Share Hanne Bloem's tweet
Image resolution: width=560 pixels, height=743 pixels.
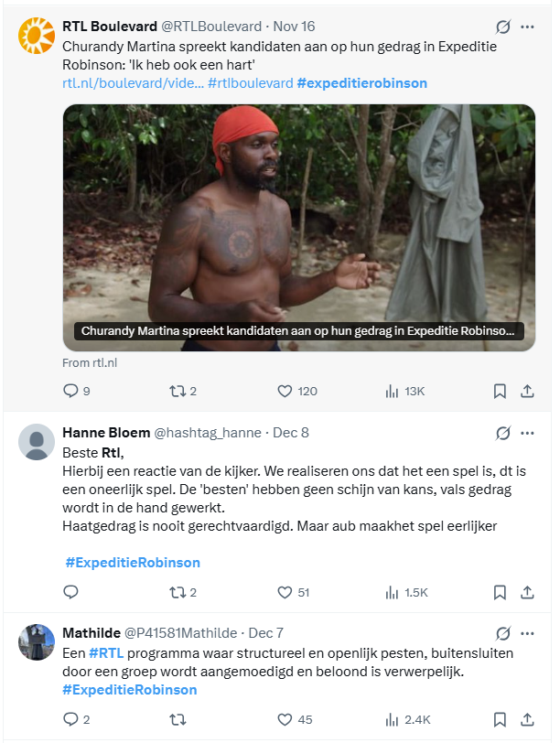[527, 592]
